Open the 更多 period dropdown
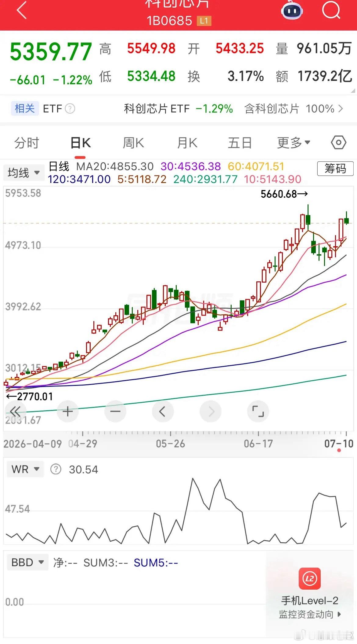The image size is (357, 644). click(294, 142)
